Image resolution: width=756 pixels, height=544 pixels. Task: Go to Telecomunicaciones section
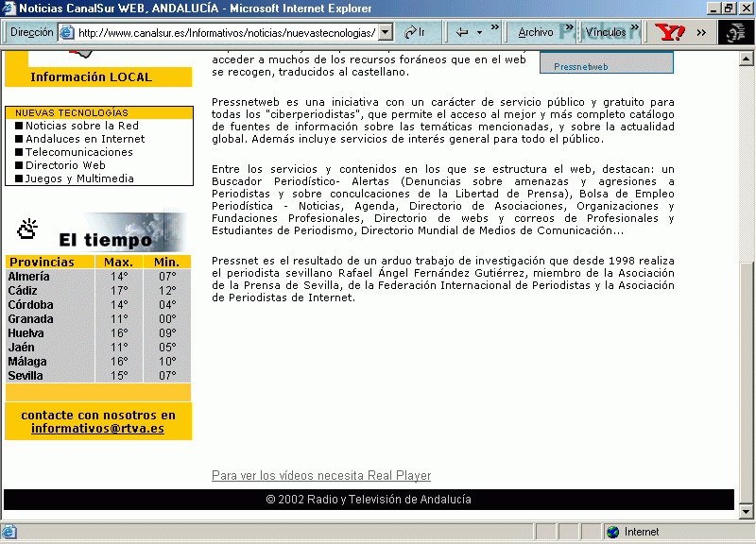[79, 152]
